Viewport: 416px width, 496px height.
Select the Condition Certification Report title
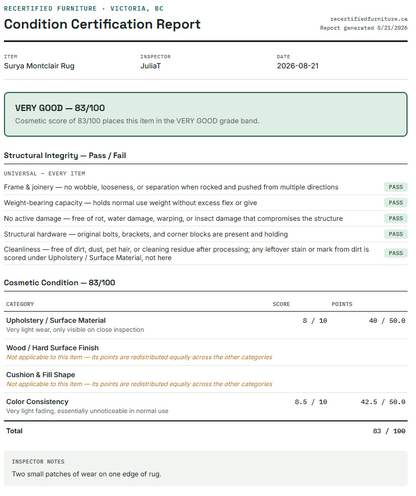tap(102, 24)
